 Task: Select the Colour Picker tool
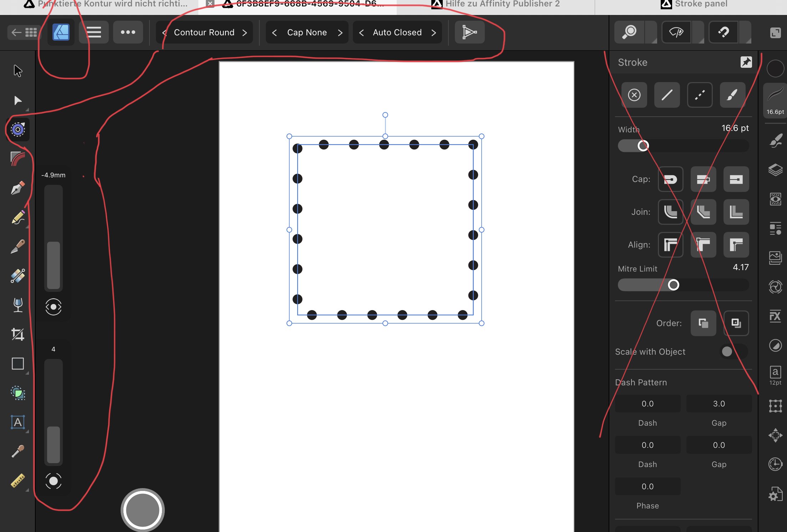18,451
